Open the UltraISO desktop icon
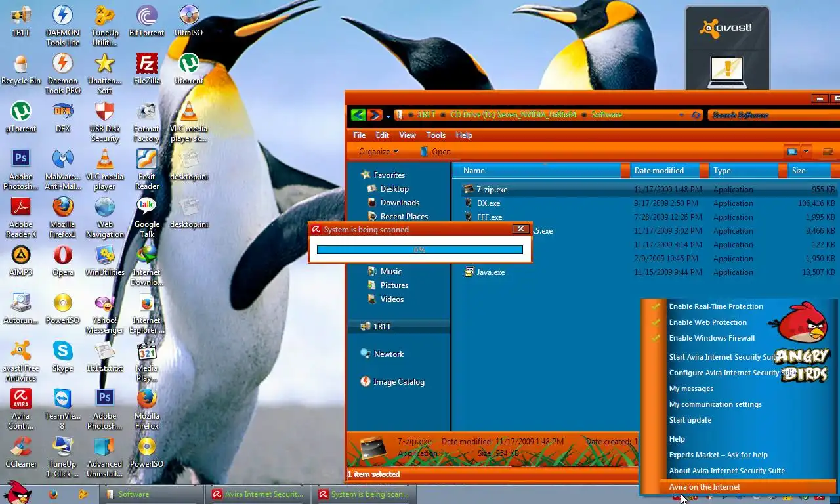 pyautogui.click(x=188, y=21)
